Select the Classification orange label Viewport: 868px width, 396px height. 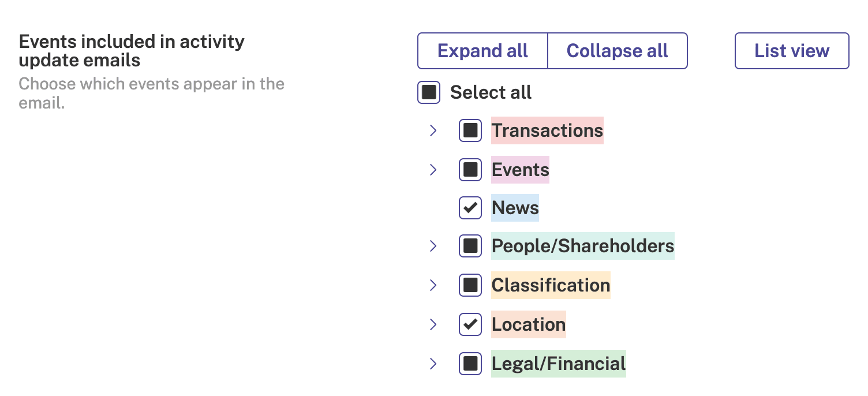[x=551, y=285]
